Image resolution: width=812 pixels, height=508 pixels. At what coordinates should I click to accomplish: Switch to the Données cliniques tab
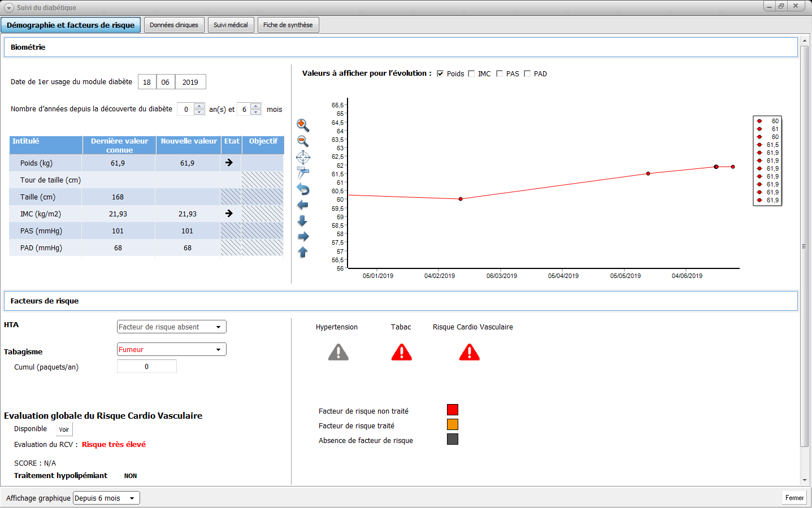(174, 25)
